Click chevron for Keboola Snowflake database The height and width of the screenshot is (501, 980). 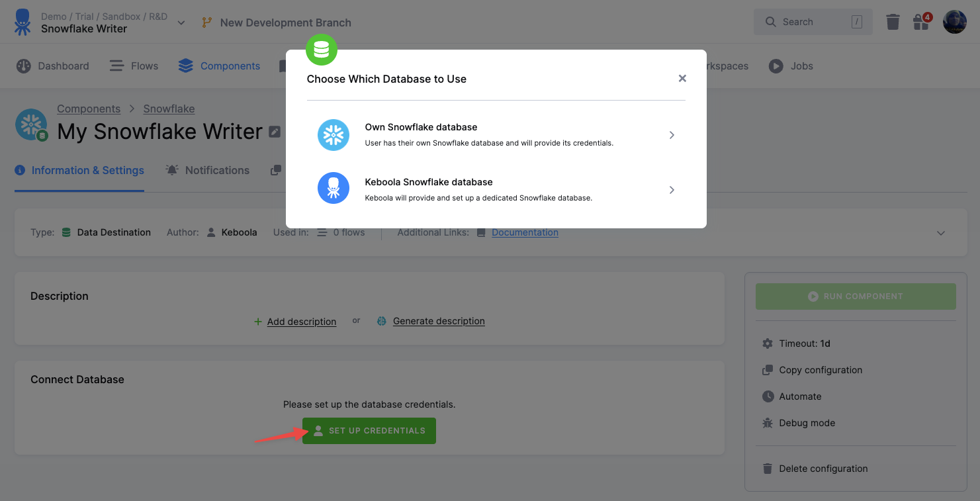click(672, 190)
